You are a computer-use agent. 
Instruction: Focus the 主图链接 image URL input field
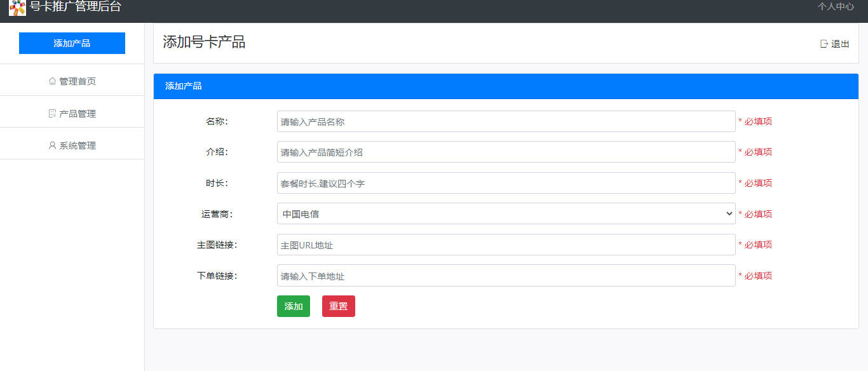[x=506, y=245]
